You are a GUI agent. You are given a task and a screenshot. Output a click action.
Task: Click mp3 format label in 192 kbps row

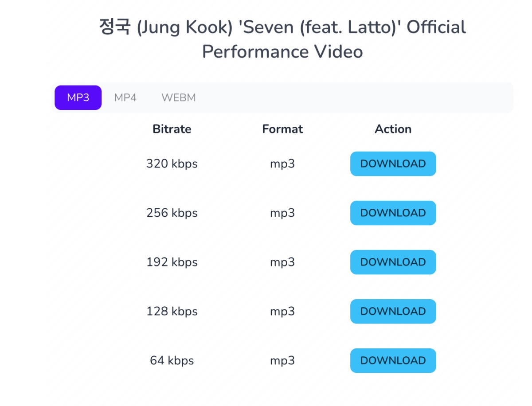[282, 262]
